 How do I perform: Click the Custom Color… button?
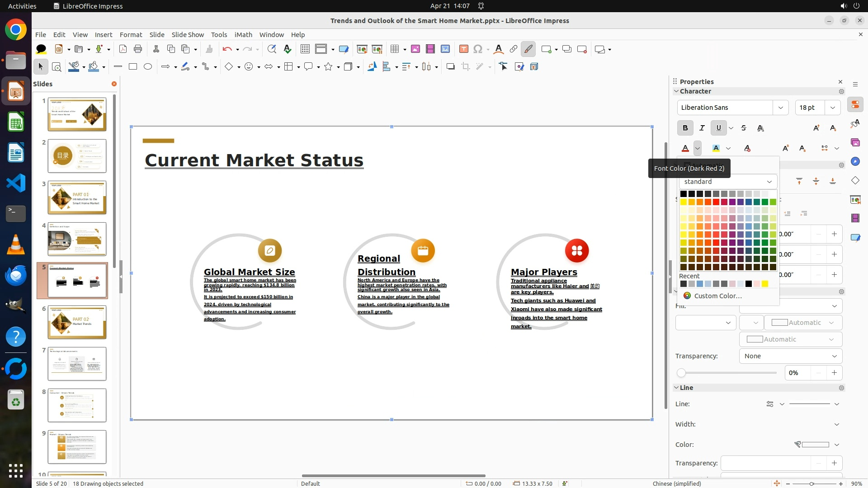click(717, 296)
